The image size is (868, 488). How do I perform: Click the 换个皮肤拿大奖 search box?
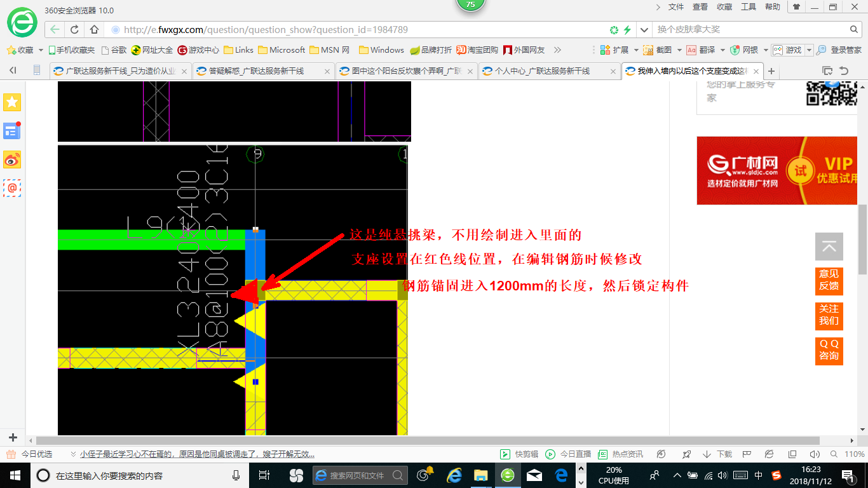750,30
